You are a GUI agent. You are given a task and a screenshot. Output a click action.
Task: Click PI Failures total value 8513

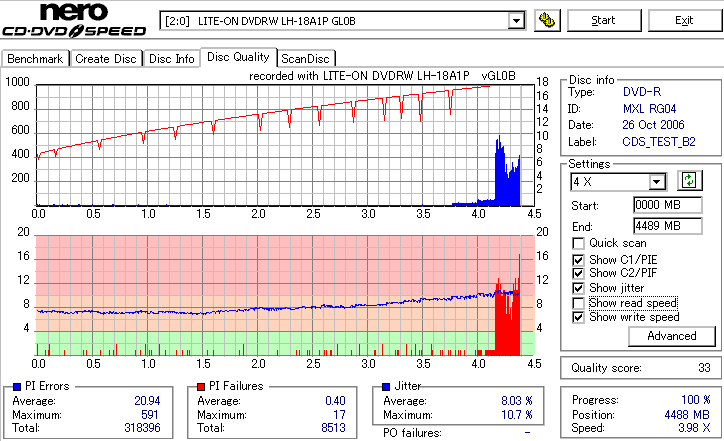(x=333, y=428)
